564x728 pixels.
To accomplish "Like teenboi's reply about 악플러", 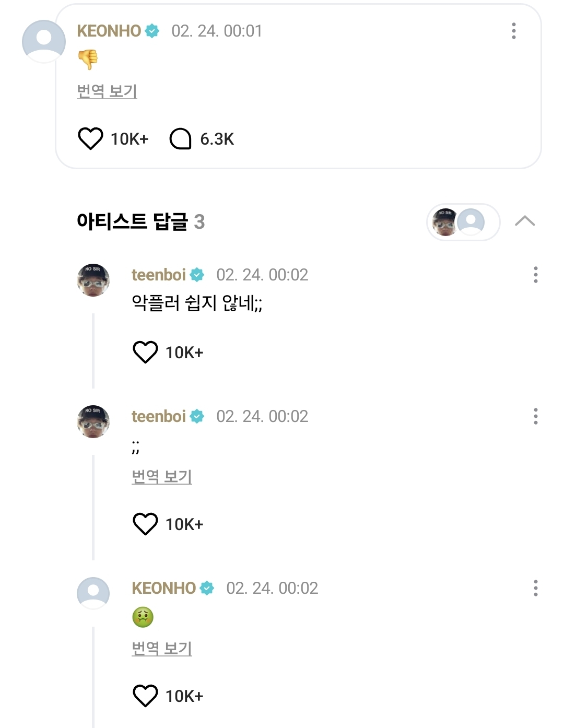I will (x=145, y=353).
